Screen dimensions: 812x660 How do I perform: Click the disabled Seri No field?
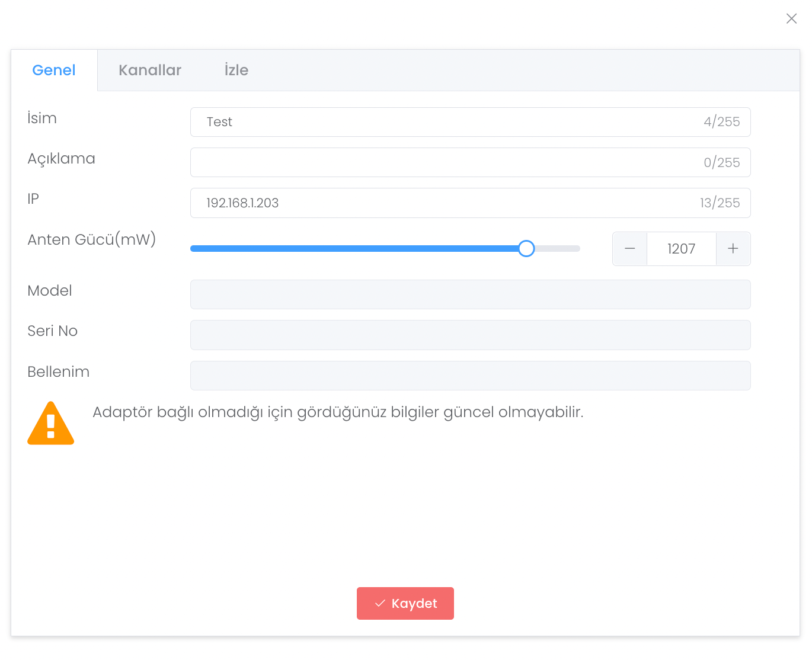(x=470, y=335)
